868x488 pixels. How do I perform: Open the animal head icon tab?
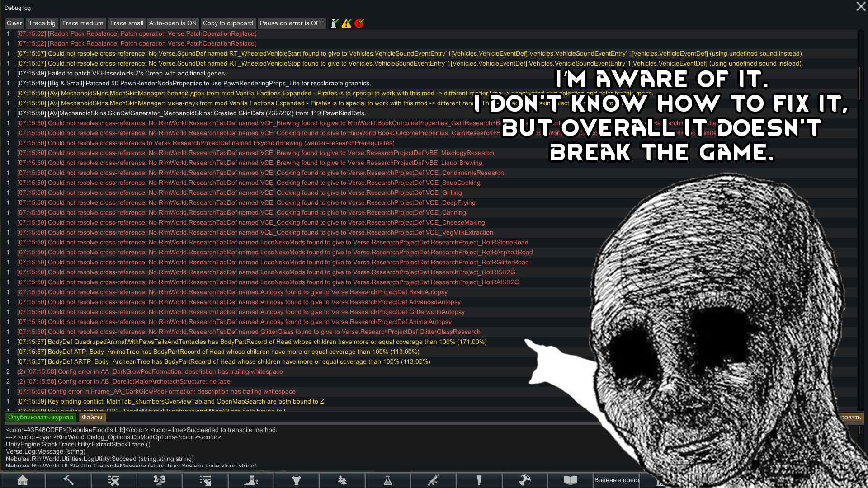coord(297,480)
